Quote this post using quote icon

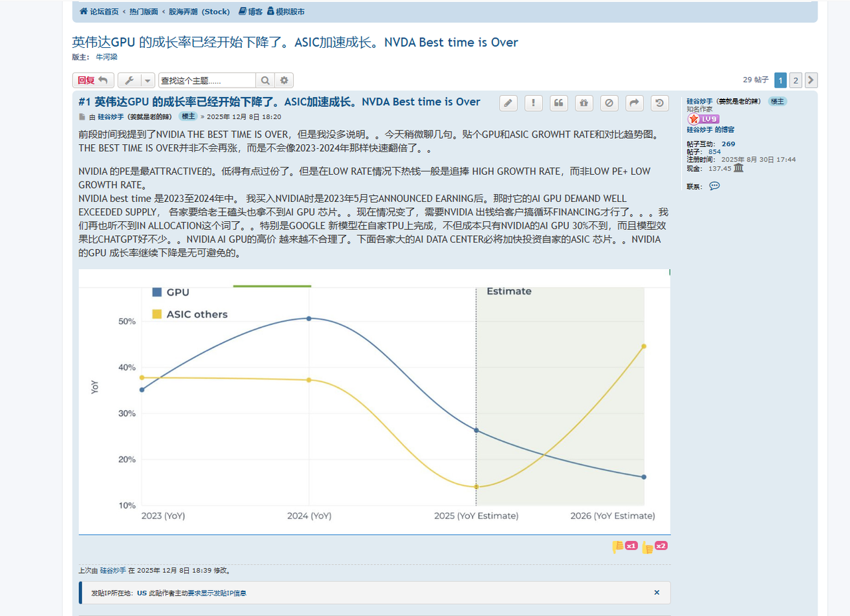[x=559, y=103]
